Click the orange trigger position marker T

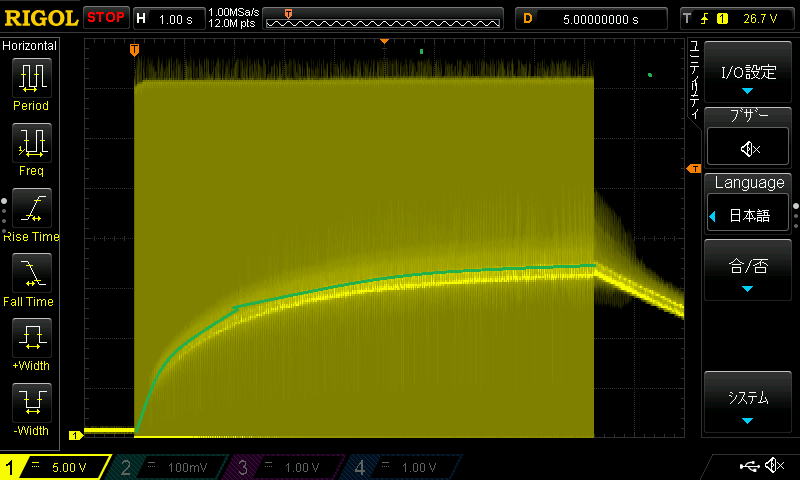[x=134, y=49]
